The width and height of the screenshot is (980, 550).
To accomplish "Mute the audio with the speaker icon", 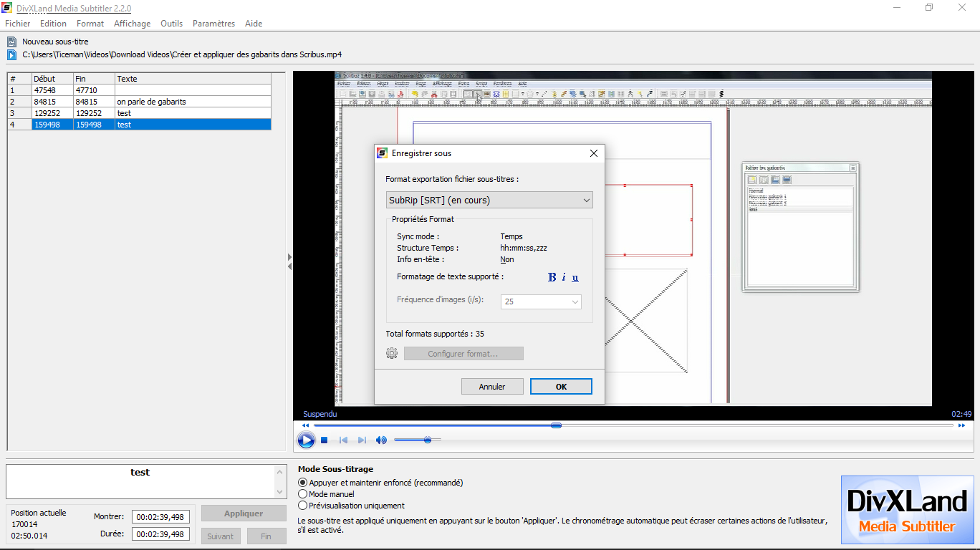I will [x=381, y=440].
